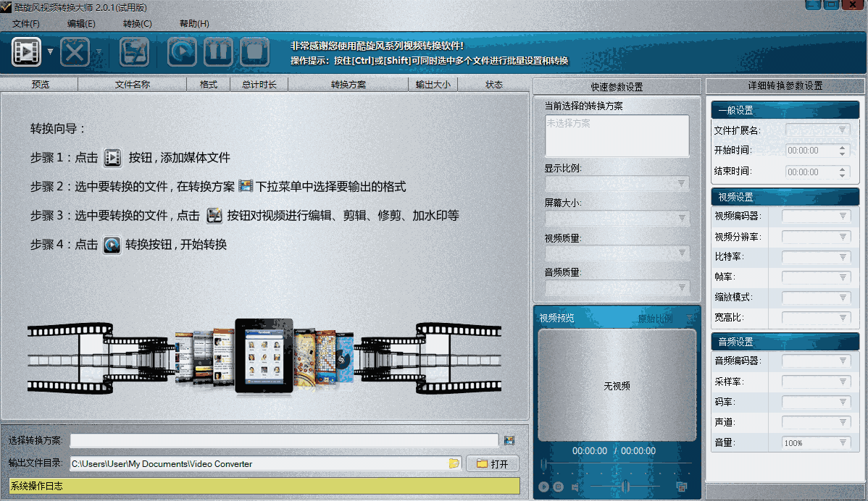Open the 音量 100% dropdown
868x501 pixels.
click(x=816, y=442)
